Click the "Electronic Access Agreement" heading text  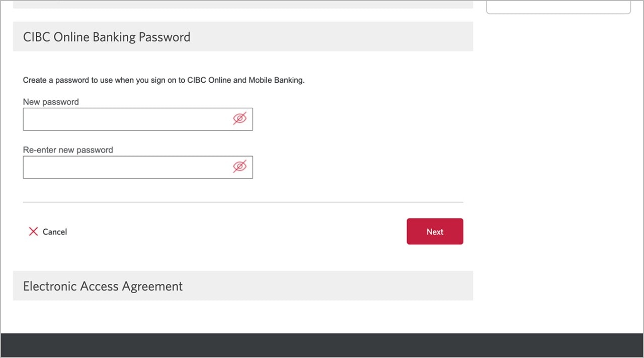103,287
